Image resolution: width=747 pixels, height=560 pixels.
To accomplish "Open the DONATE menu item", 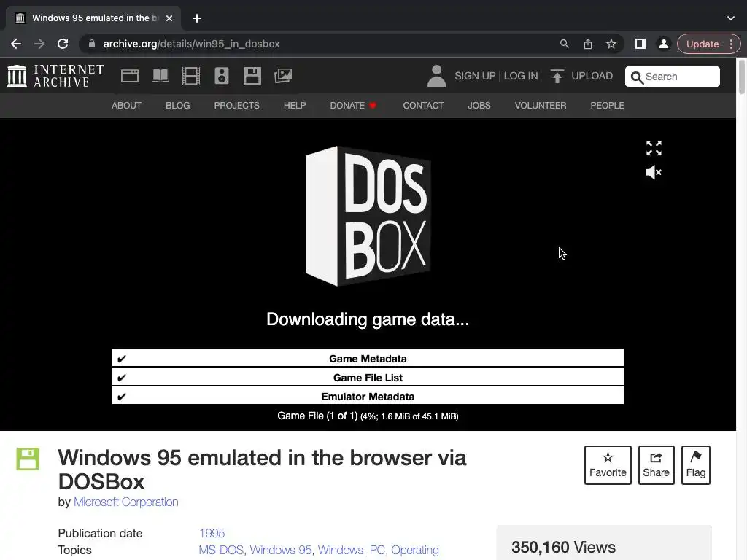I will [x=354, y=105].
